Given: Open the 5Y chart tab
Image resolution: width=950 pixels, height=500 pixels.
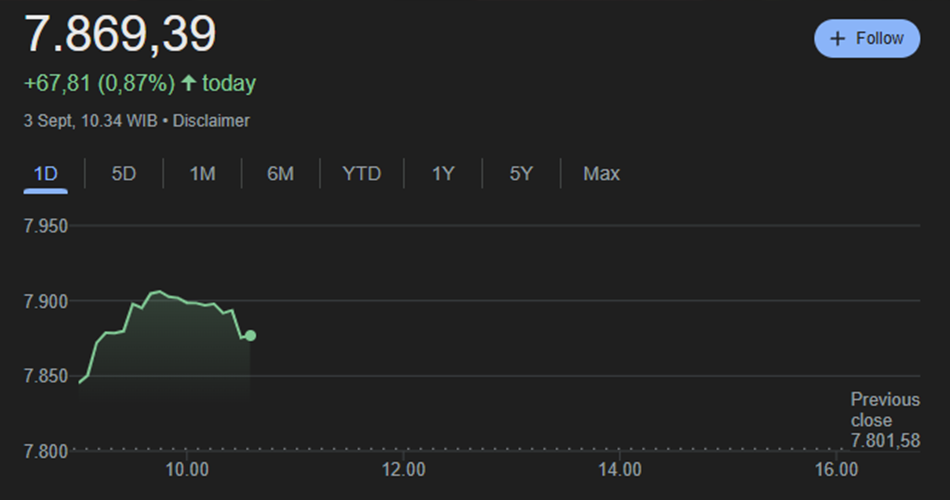Looking at the screenshot, I should tap(521, 174).
